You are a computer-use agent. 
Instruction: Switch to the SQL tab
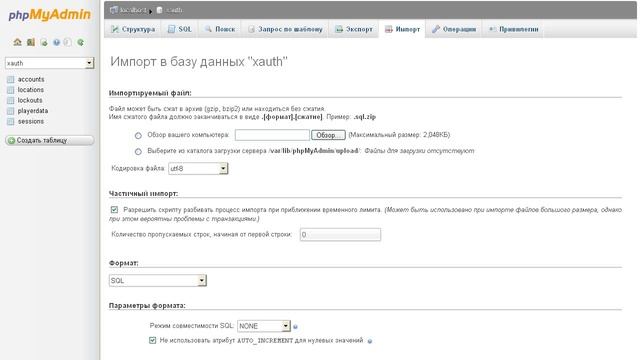[180, 29]
